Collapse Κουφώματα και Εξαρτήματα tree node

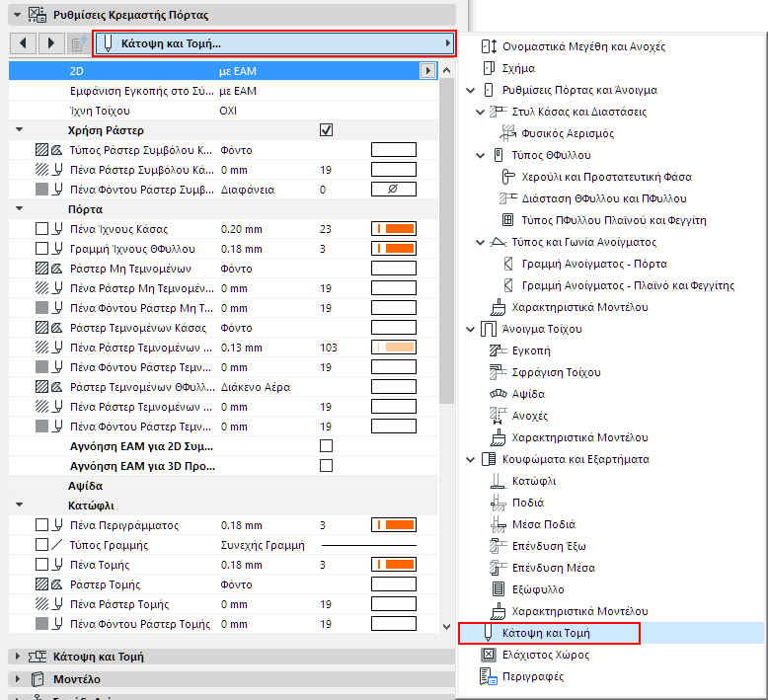[x=471, y=459]
